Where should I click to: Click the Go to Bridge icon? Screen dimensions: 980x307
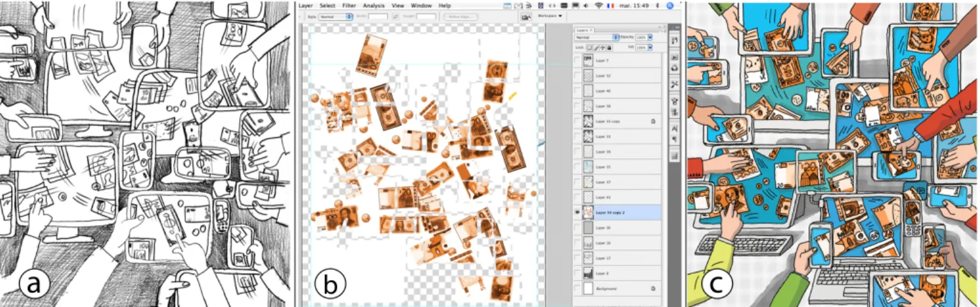click(x=526, y=17)
